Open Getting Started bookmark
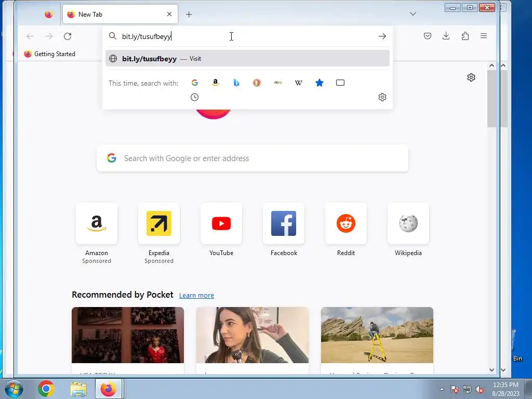This screenshot has height=399, width=532. pos(49,54)
